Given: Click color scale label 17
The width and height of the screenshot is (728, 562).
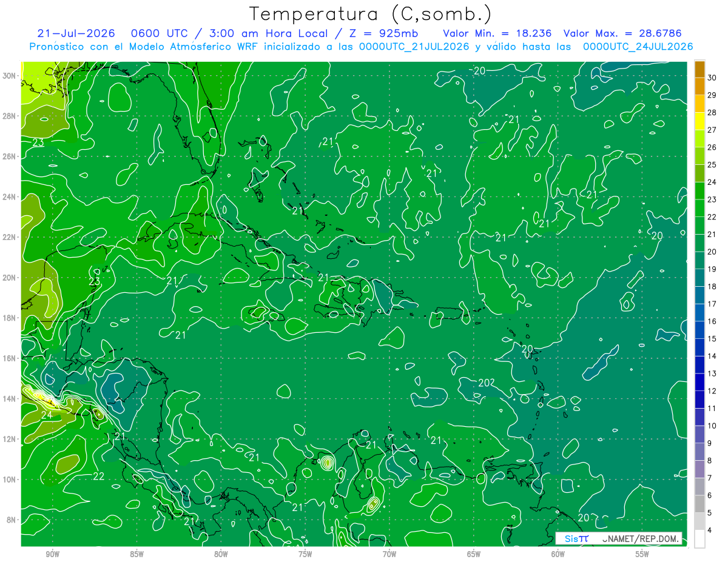Looking at the screenshot, I should pyautogui.click(x=712, y=304).
